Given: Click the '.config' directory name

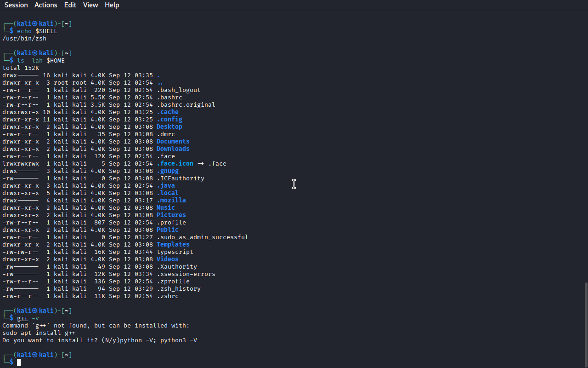Looking at the screenshot, I should point(170,120).
